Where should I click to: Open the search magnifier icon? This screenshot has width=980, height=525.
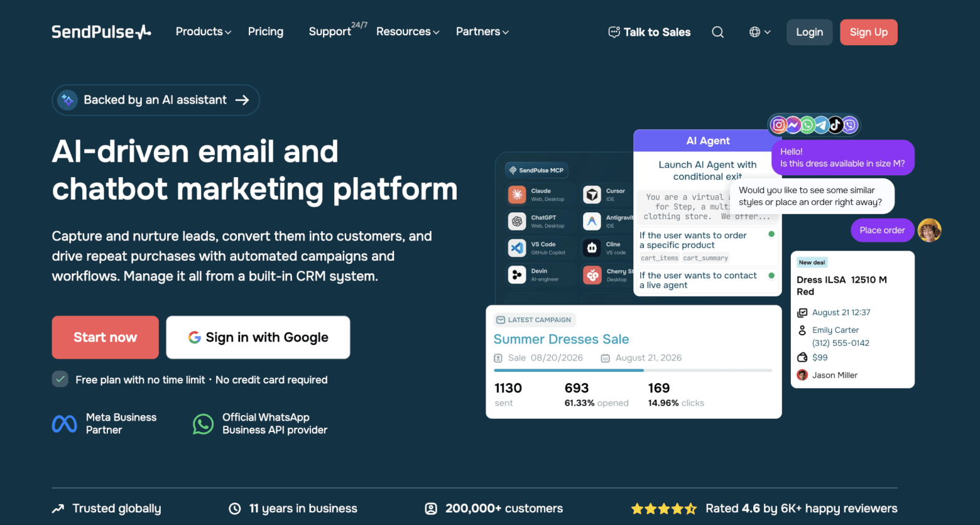(717, 32)
